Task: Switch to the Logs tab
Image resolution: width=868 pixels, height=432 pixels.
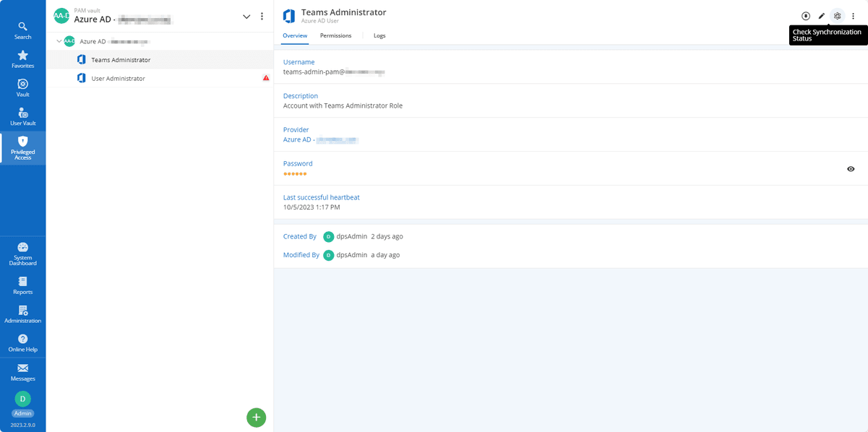Action: pyautogui.click(x=379, y=35)
